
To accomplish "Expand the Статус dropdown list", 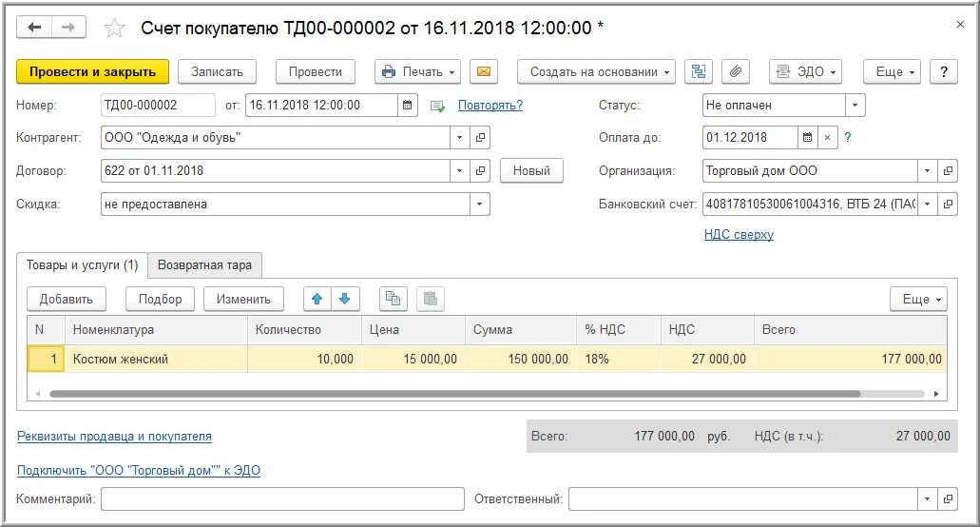I will pyautogui.click(x=855, y=105).
